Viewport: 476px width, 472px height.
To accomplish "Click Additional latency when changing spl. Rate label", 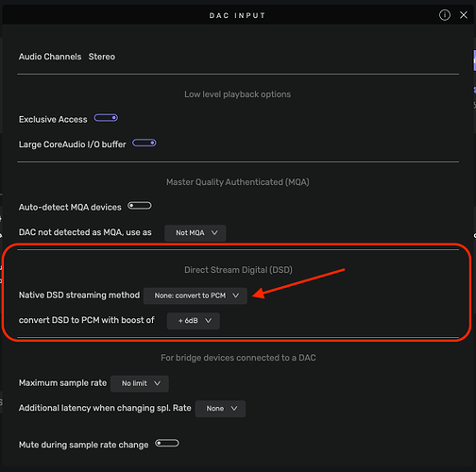I will pos(105,408).
